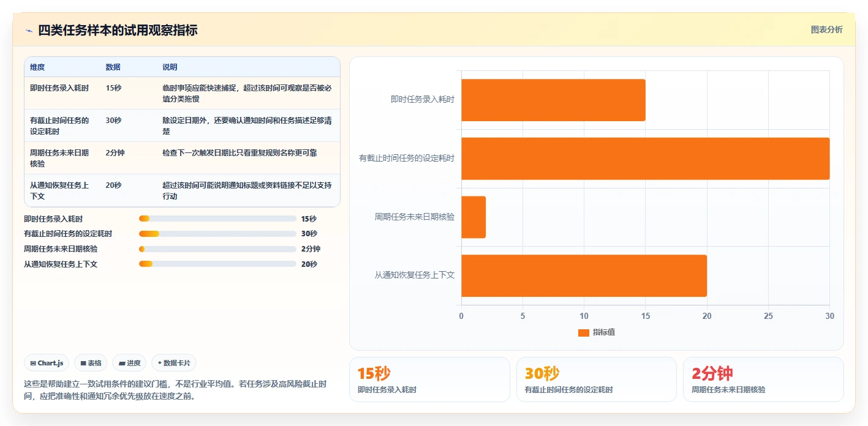Screen dimensions: 868x426
Task: Click the 2分钟 value in the table
Action: point(115,153)
